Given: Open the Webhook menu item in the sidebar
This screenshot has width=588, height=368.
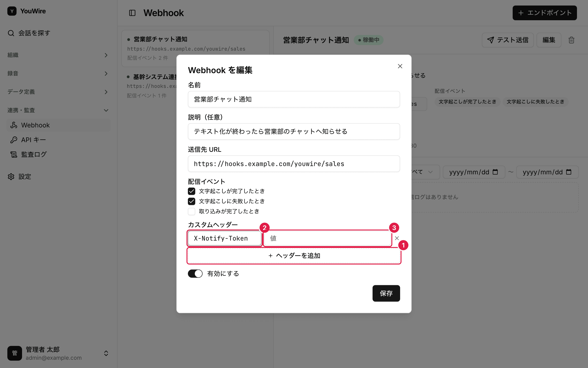Looking at the screenshot, I should pos(58,125).
